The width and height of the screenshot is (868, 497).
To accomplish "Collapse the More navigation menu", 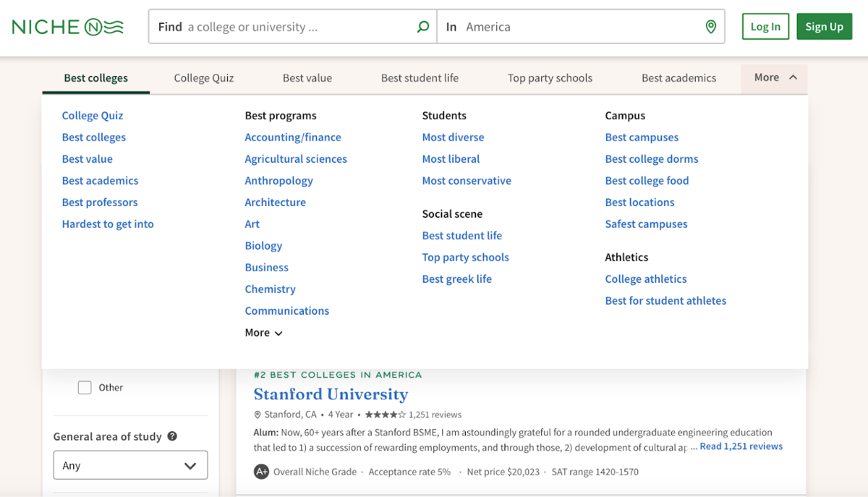I will (x=774, y=77).
